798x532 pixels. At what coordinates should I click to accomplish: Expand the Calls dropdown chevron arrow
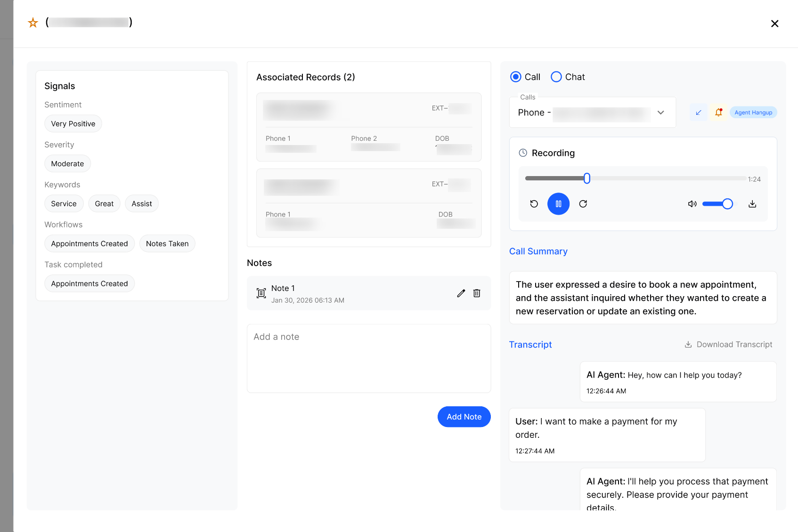(x=661, y=113)
